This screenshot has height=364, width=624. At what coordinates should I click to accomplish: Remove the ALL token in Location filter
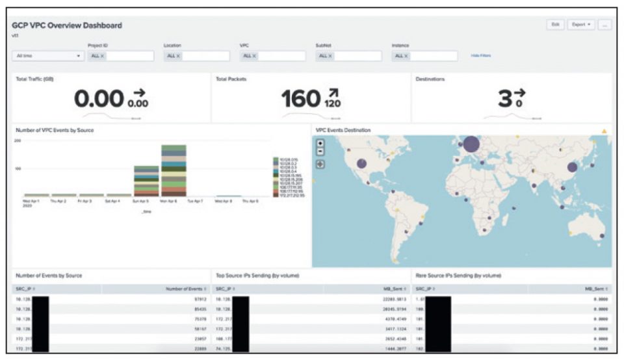[x=178, y=56]
